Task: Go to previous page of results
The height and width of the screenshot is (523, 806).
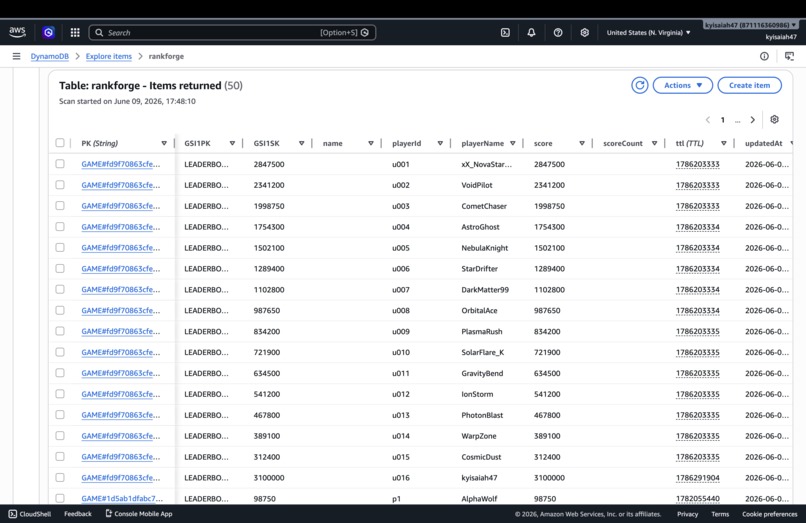Action: click(708, 120)
